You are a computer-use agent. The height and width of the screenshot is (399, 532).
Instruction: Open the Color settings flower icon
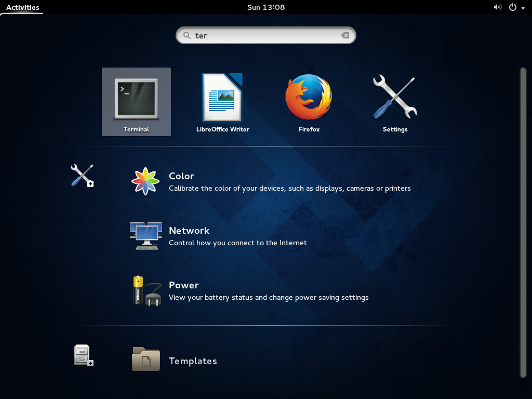[x=145, y=181]
